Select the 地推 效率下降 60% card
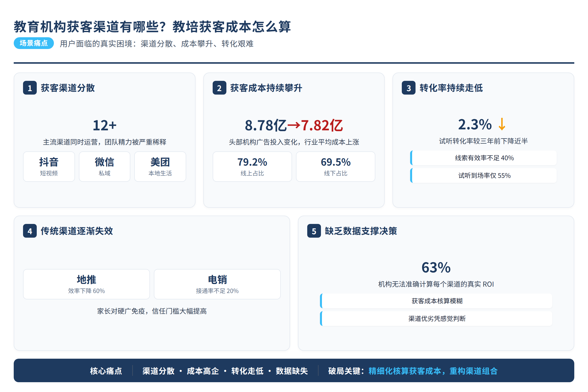This screenshot has height=392, width=588. 86,284
